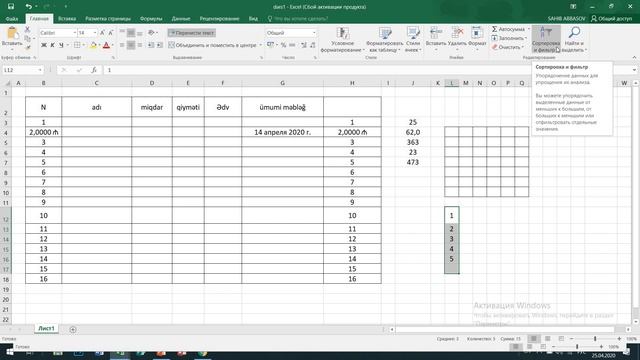
Task: Open the Файл tab
Action: [11, 18]
